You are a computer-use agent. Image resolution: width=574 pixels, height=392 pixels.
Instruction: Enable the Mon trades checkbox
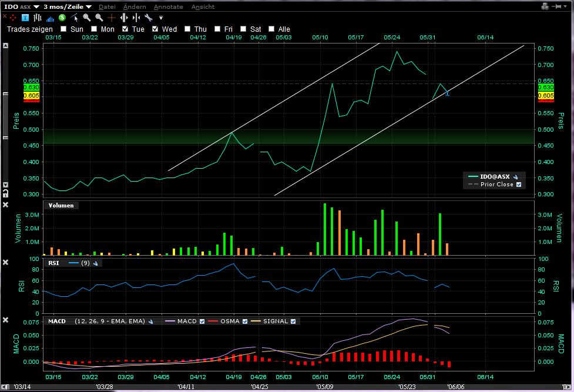[x=94, y=29]
